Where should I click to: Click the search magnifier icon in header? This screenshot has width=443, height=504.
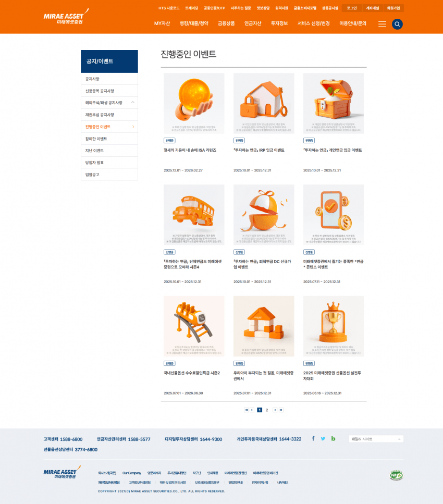(397, 24)
